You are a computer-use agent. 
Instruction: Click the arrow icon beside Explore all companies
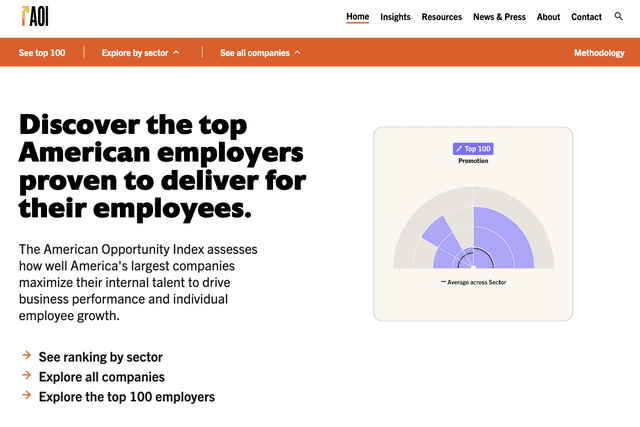tap(27, 375)
